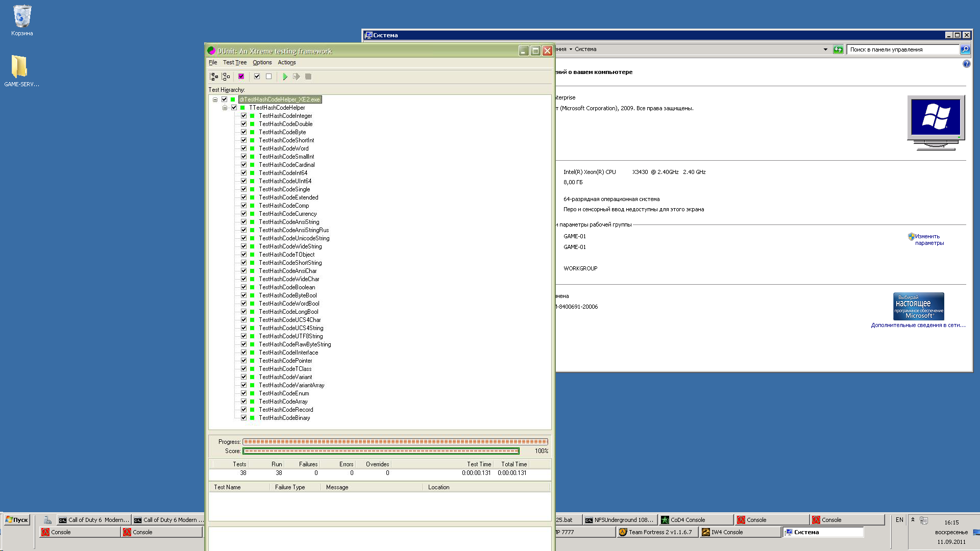980x551 pixels.
Task: Select the GAME-SERV folder on desktop
Action: [x=21, y=71]
